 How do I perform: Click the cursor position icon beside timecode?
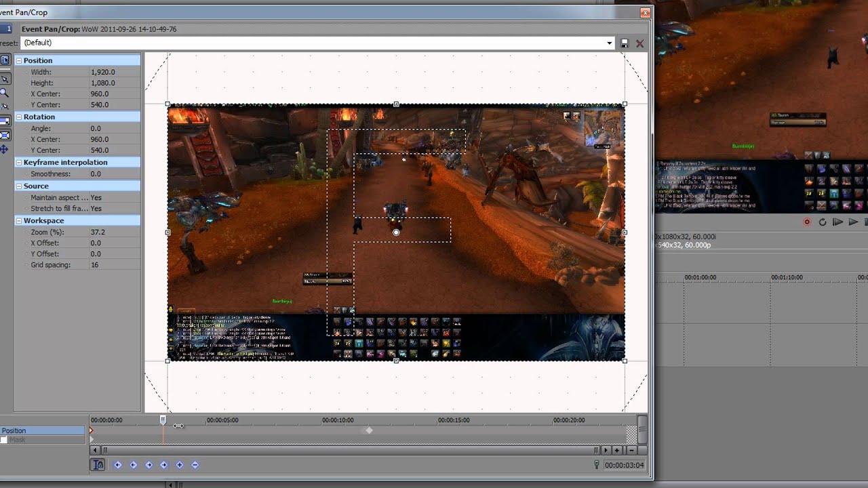point(597,465)
